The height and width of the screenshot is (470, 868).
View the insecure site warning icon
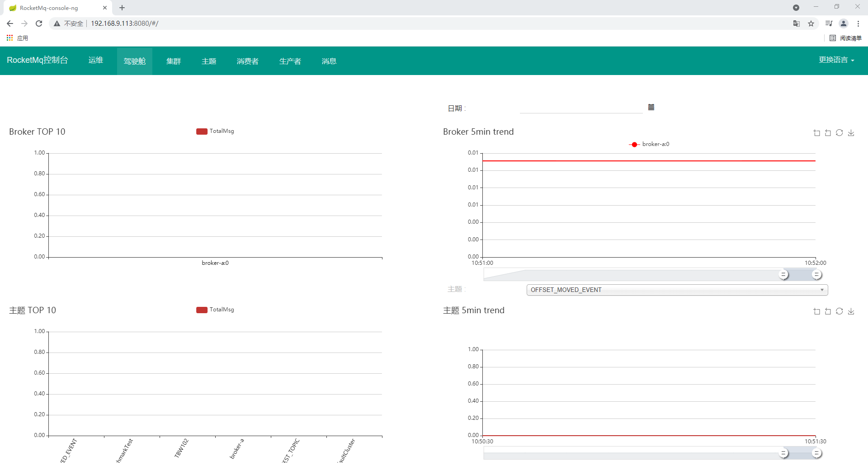click(57, 23)
